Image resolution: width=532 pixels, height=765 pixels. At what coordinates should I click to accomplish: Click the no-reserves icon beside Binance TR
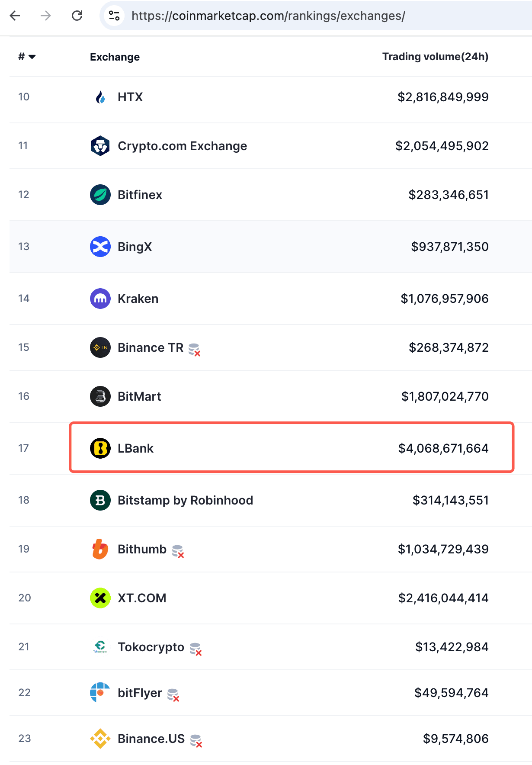(195, 349)
